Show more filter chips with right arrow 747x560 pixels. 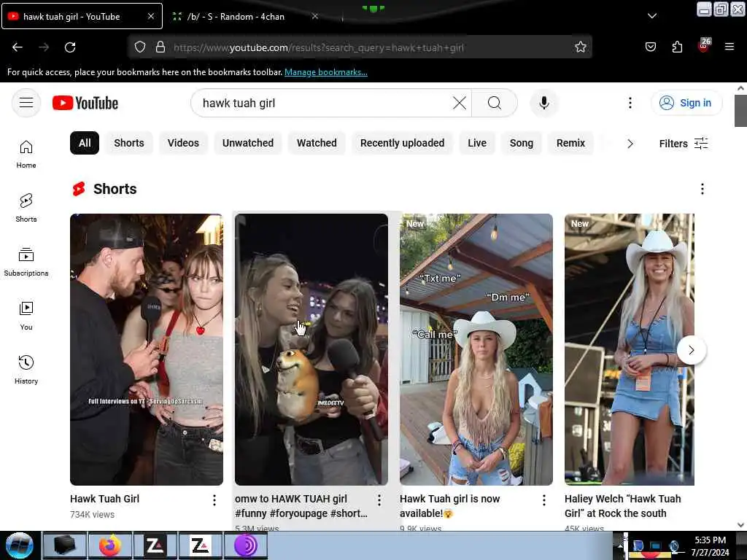click(630, 144)
